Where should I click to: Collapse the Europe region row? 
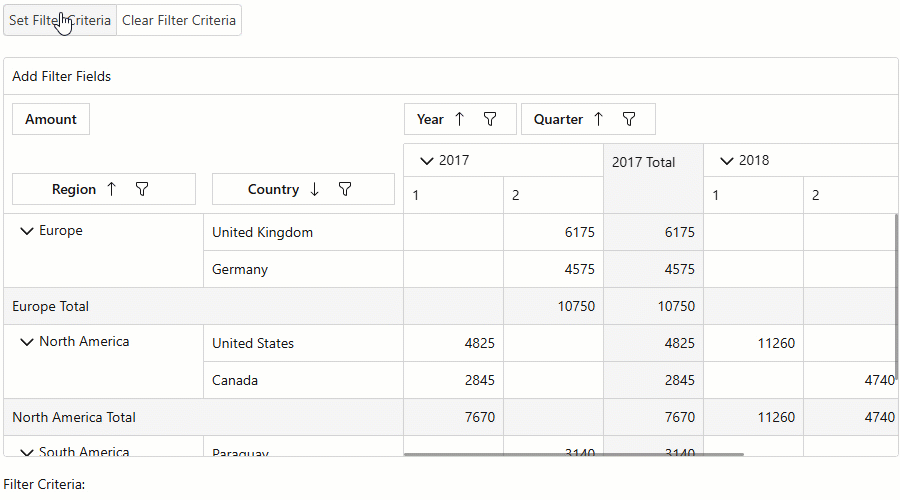point(27,231)
